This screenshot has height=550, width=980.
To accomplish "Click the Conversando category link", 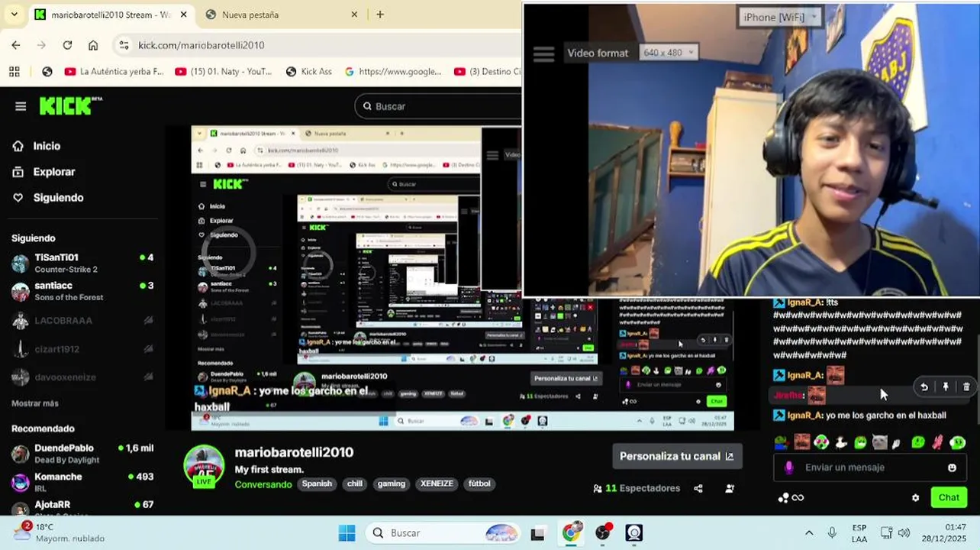I will coord(263,484).
